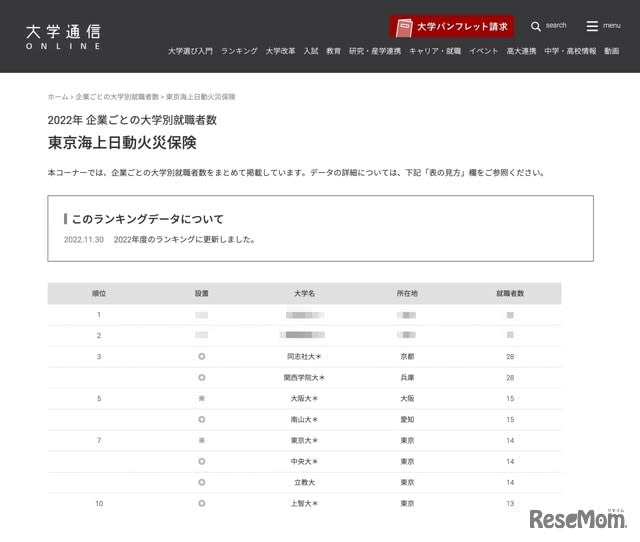
Task: Click the 京都 location cell
Action: click(x=407, y=357)
